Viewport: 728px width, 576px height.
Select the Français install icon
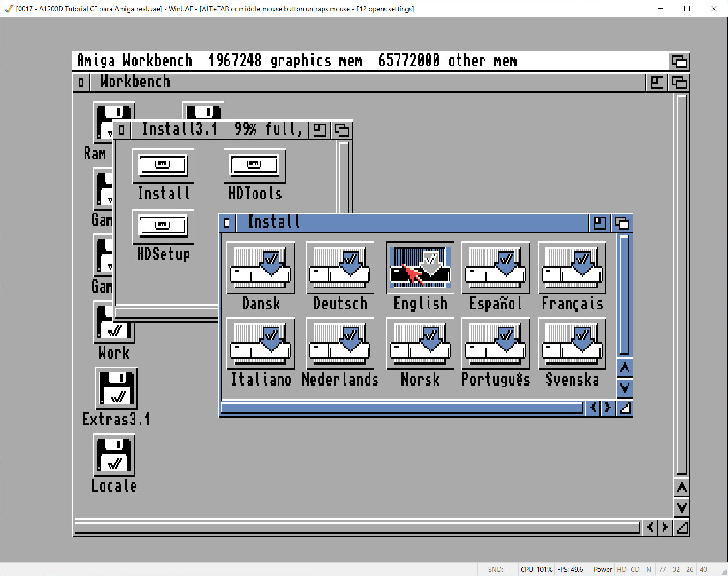(572, 268)
